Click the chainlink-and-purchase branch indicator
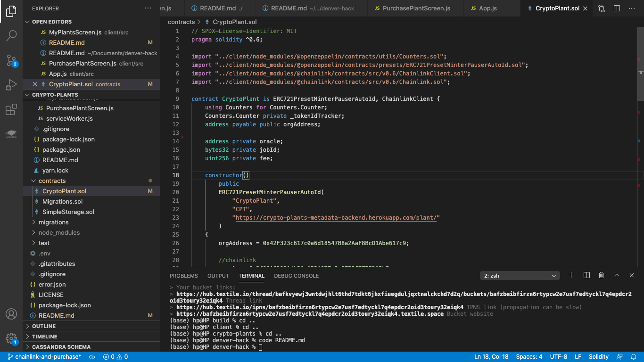The width and height of the screenshot is (644, 362). click(44, 357)
